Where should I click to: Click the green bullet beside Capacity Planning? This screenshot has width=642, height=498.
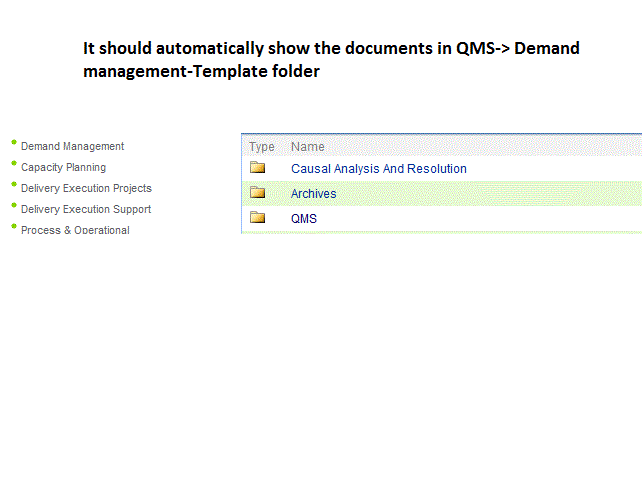click(x=14, y=163)
